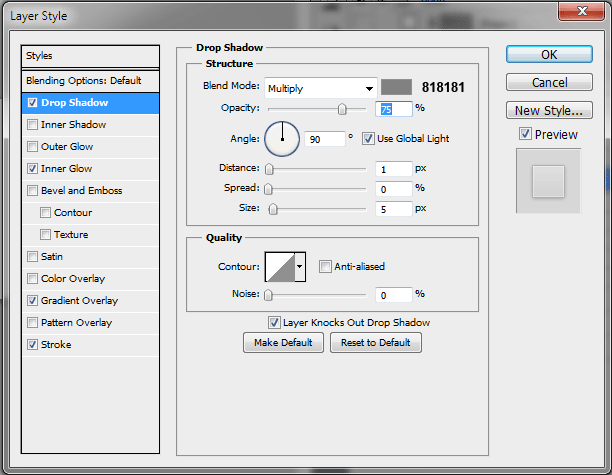612x475 pixels.
Task: Open the Contour curve thumbnail picker
Action: point(279,267)
